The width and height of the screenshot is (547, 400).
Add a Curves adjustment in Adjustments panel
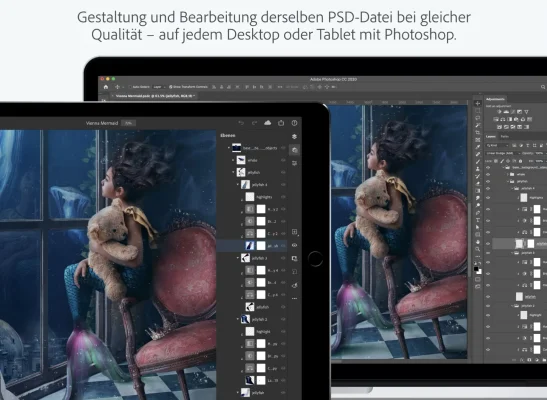(x=513, y=112)
